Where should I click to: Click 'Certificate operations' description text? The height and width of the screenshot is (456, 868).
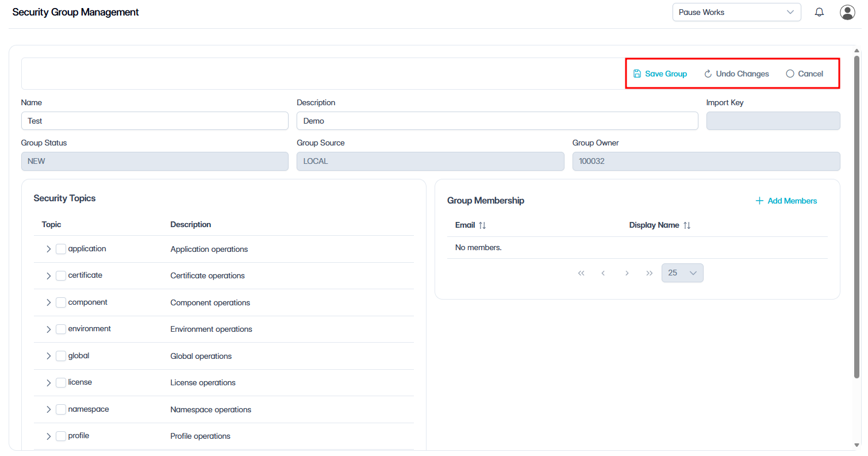(208, 275)
